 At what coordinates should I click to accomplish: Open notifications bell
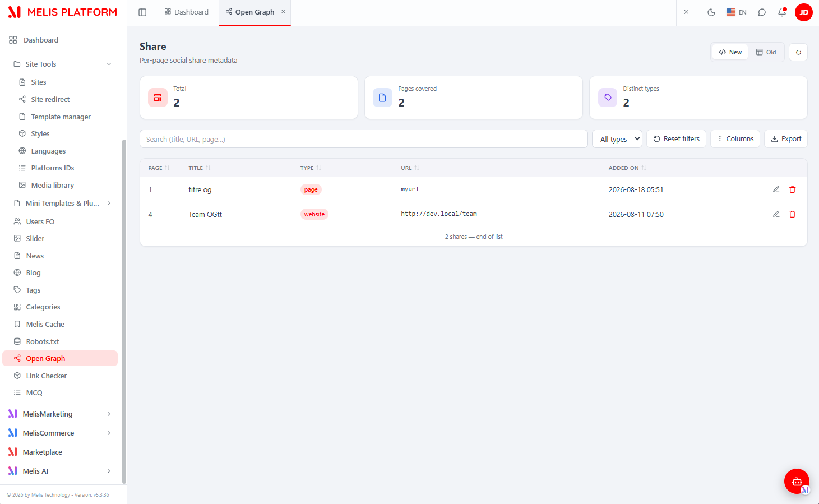(782, 12)
